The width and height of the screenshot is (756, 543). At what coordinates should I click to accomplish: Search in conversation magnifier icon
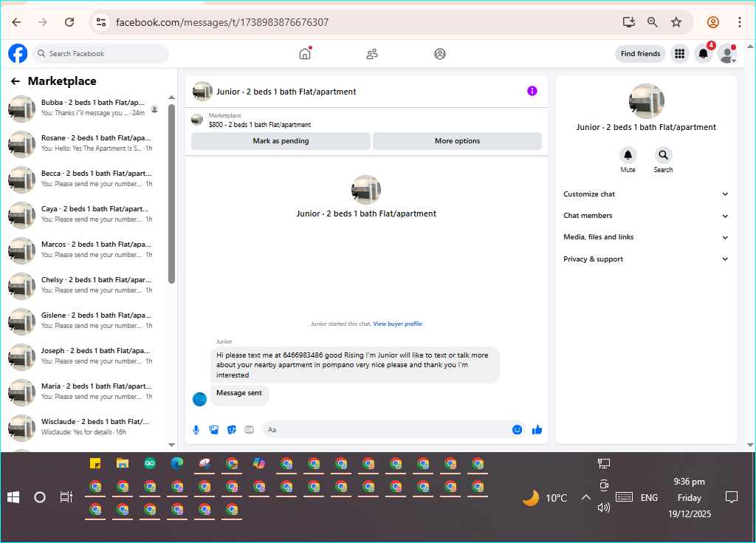[663, 155]
